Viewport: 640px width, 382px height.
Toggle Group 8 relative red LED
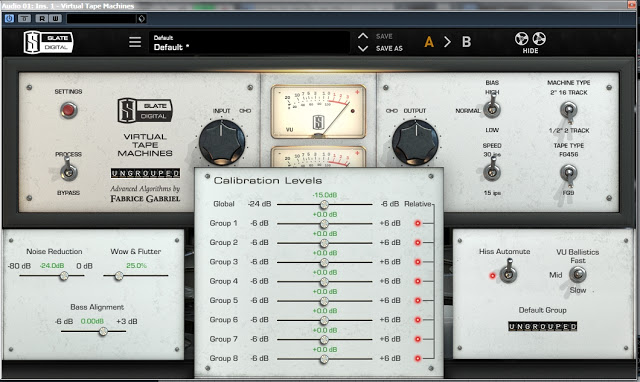[418, 358]
